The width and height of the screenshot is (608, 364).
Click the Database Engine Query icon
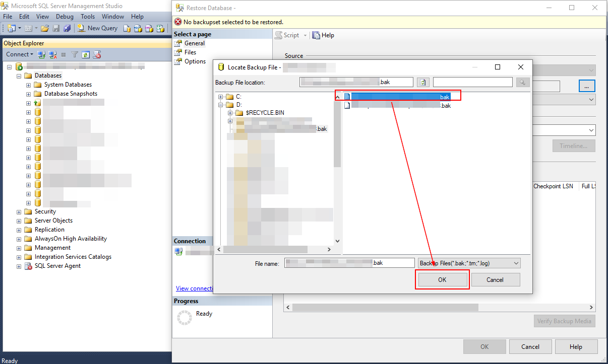[x=127, y=28]
